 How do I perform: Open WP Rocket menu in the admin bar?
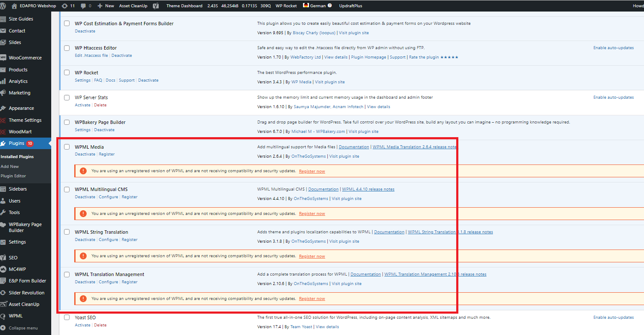tap(286, 6)
